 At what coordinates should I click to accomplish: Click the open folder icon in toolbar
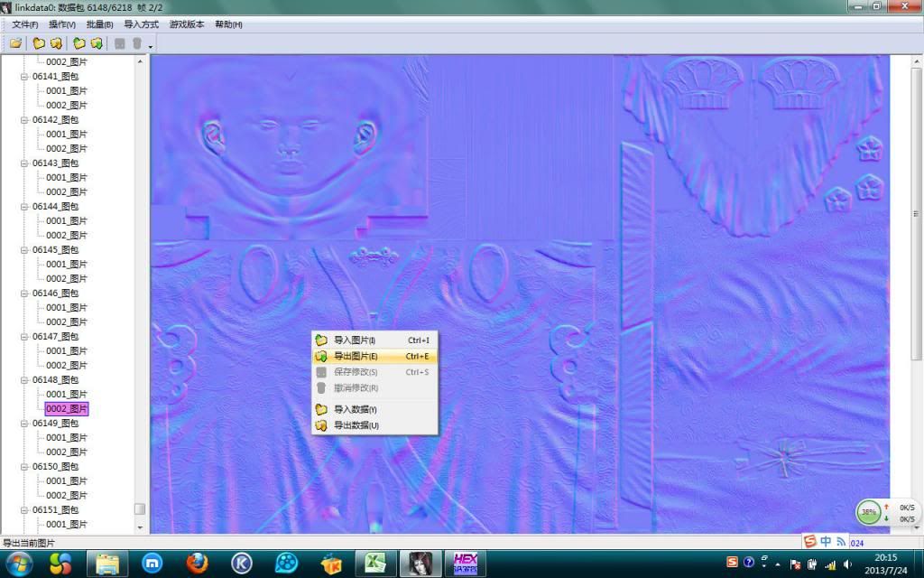pyautogui.click(x=15, y=43)
